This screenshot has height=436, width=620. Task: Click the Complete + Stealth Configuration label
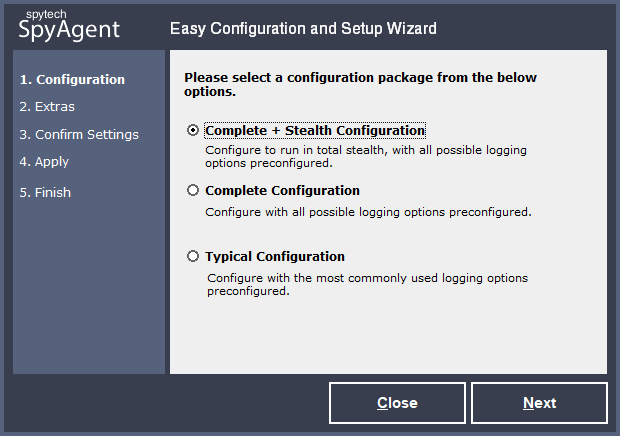pyautogui.click(x=315, y=131)
